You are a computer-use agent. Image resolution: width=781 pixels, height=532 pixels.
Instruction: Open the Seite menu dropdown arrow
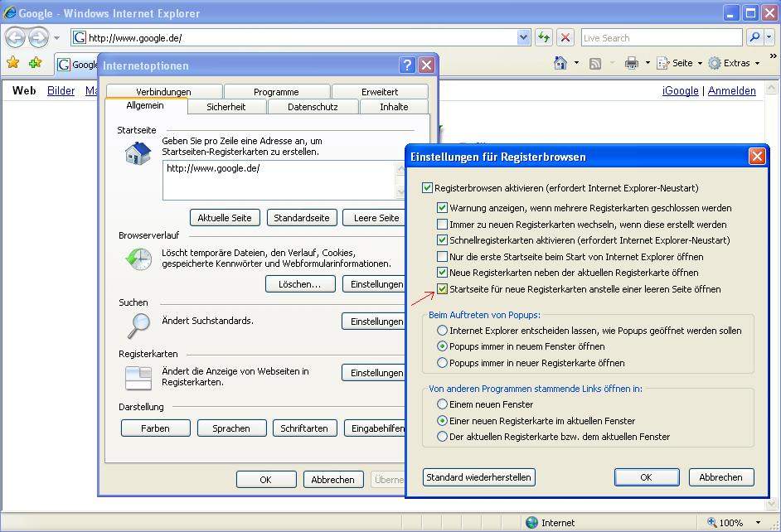699,63
